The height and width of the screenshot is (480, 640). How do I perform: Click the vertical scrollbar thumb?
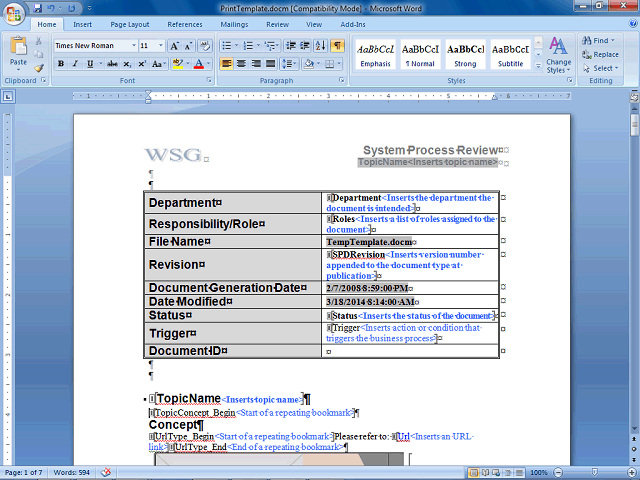pos(634,125)
